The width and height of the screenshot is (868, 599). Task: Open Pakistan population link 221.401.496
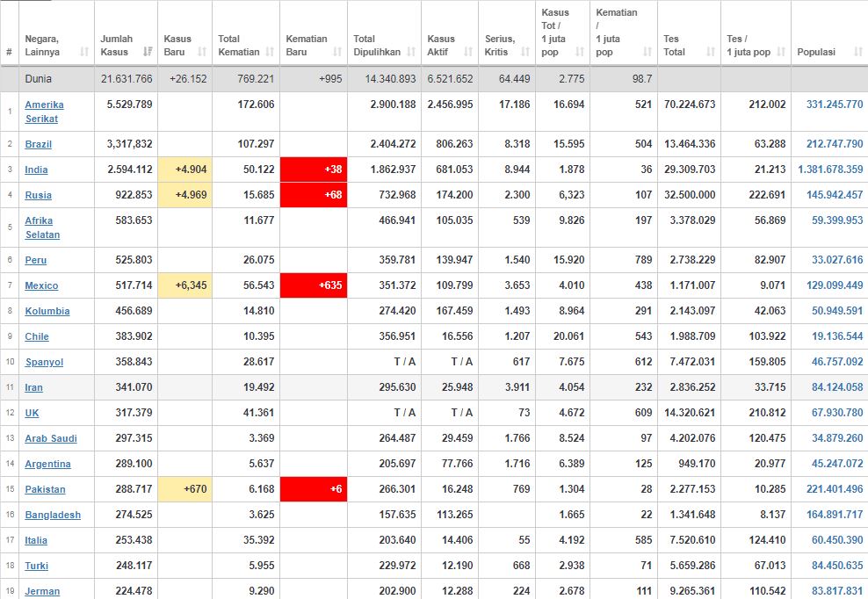coord(835,489)
